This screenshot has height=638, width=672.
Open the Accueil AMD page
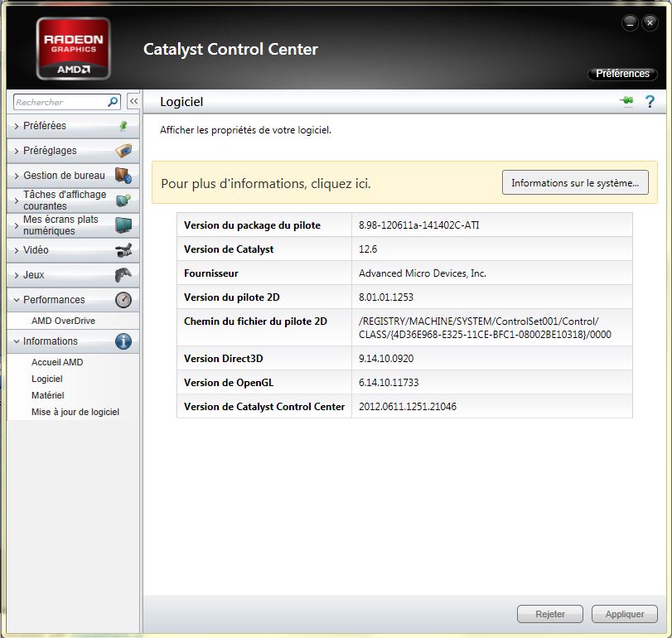[x=57, y=362]
